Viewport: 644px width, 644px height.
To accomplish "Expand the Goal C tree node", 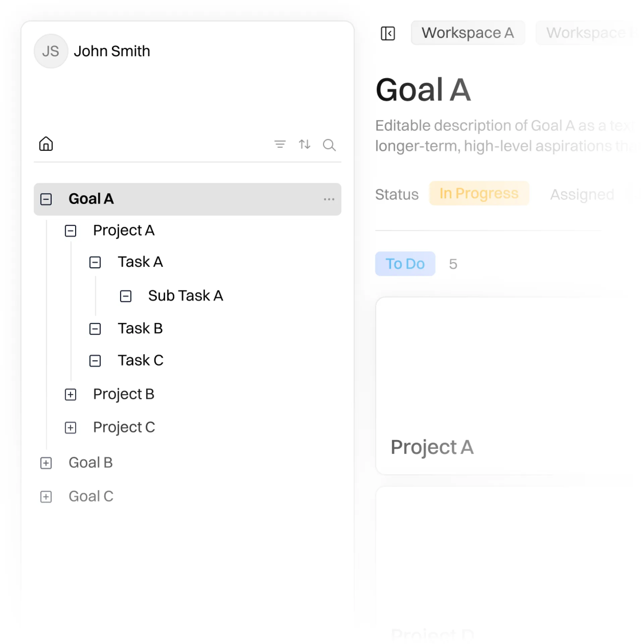I will 46,496.
